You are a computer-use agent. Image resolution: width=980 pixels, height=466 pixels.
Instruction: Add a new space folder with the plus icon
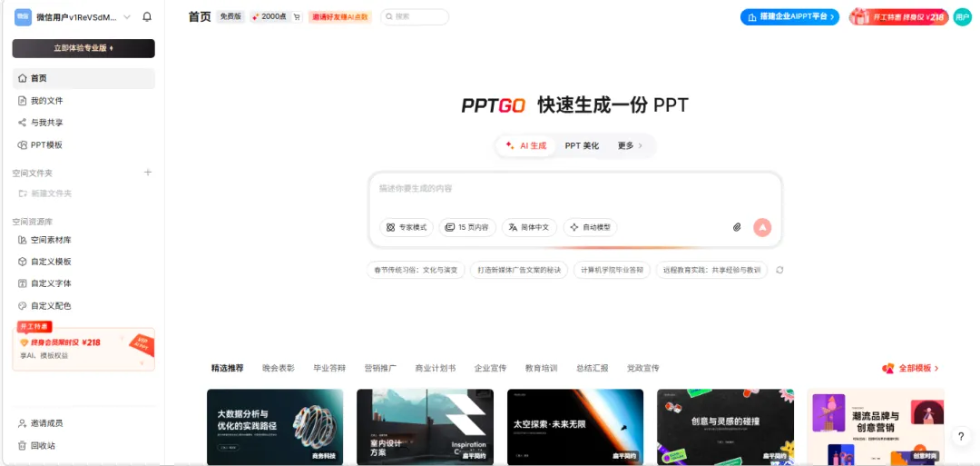click(x=148, y=172)
